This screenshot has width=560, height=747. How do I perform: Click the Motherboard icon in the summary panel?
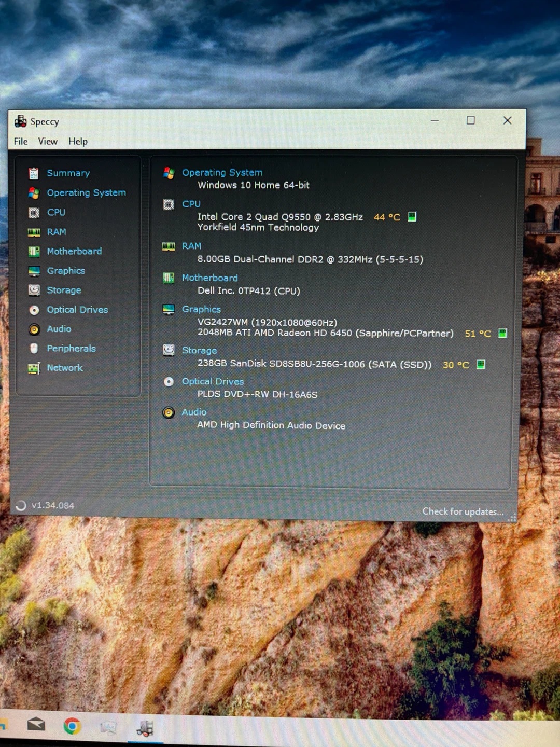pyautogui.click(x=169, y=279)
